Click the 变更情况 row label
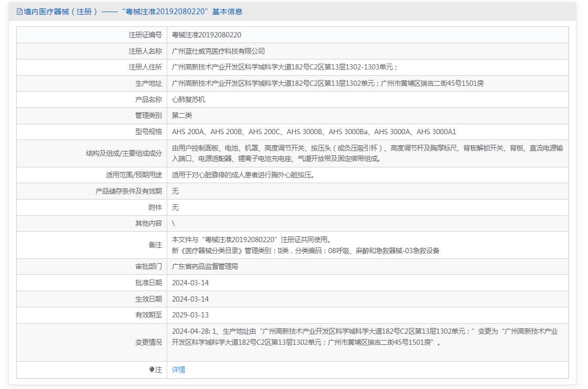The image size is (588, 389). [x=149, y=342]
